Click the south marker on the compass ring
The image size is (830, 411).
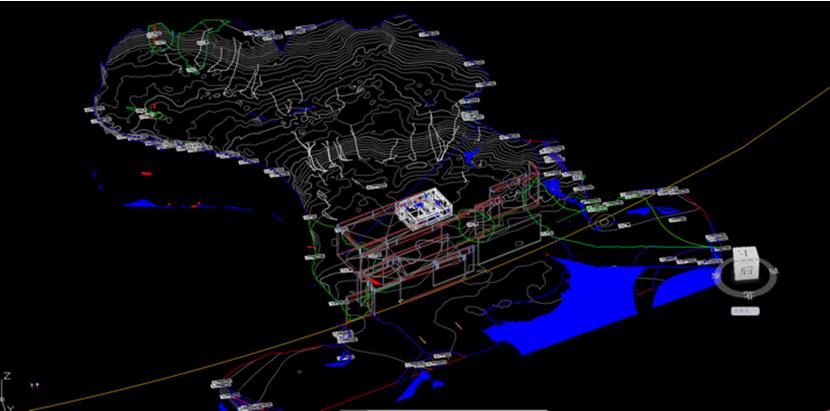tap(747, 295)
